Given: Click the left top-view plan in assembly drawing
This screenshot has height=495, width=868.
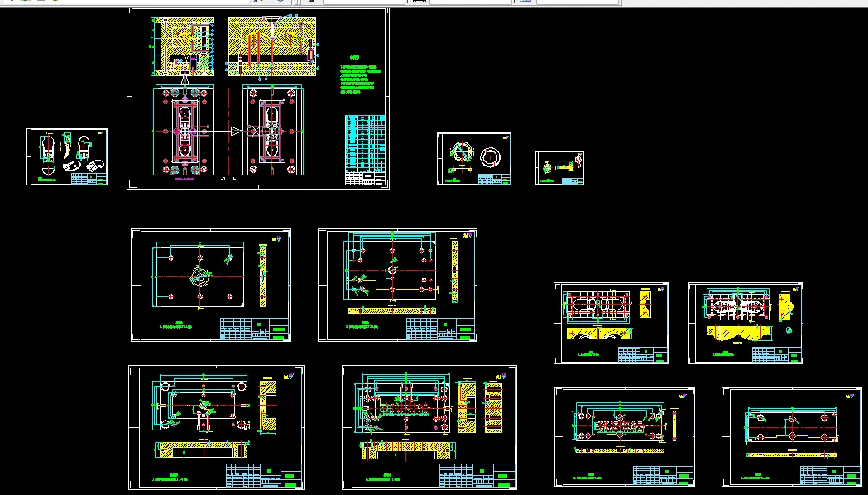Looking at the screenshot, I should point(184,132).
